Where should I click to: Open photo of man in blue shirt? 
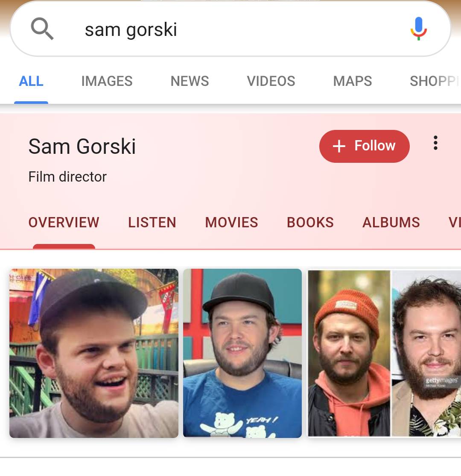pos(242,353)
